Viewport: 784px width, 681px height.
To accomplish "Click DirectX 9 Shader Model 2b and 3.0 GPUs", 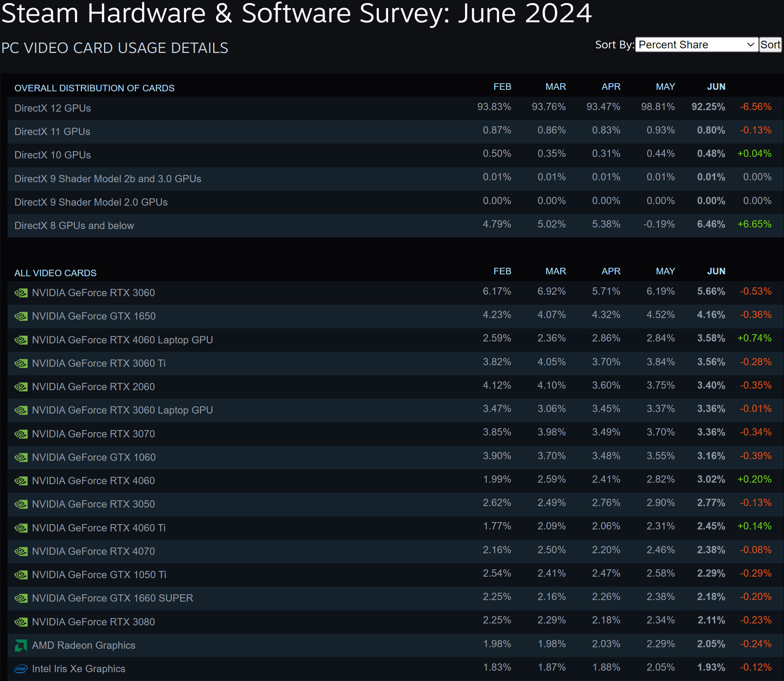I will pos(108,179).
